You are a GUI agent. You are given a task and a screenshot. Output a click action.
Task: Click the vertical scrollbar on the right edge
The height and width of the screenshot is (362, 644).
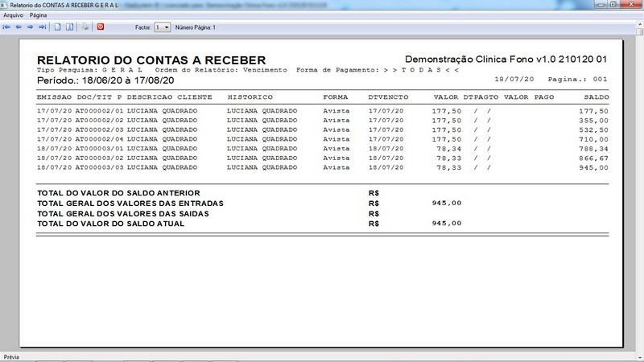(x=640, y=189)
